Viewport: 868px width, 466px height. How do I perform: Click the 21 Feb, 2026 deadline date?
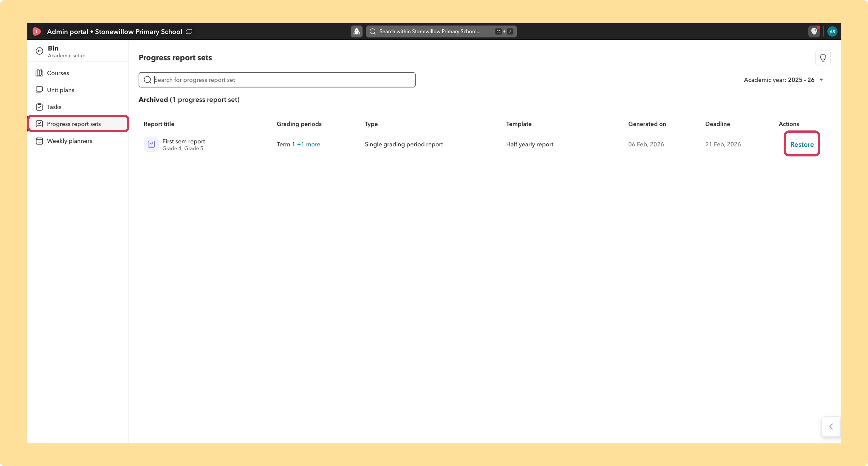click(723, 144)
